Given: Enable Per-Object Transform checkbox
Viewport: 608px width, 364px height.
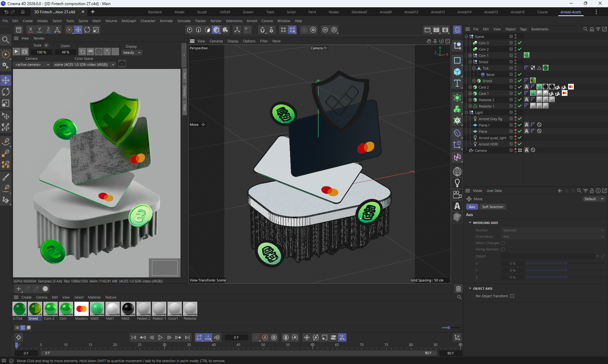Looking at the screenshot, I should coord(512,296).
